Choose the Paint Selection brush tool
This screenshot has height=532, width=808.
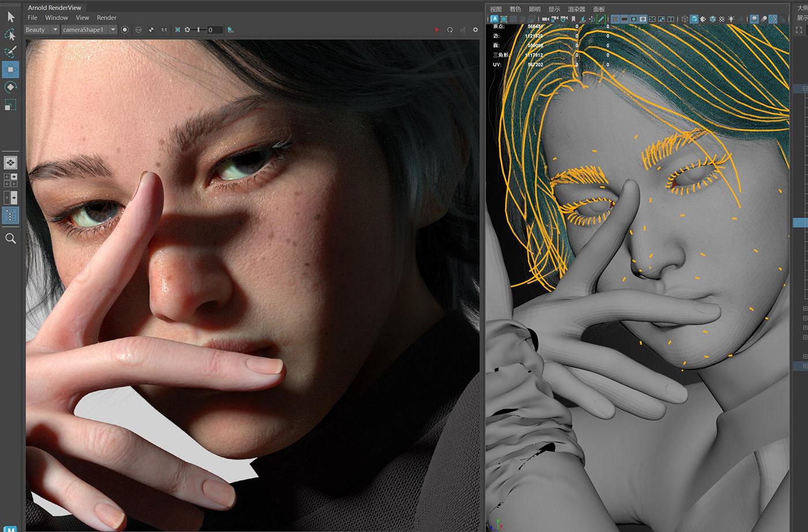10,52
